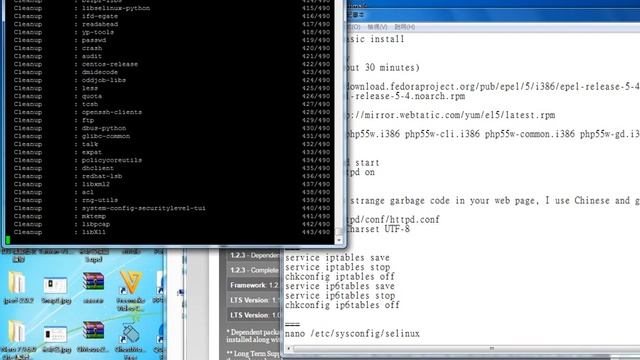640x360 pixels.
Task: Click 'chkconfig iptables off' line in Notepad
Action: point(340,276)
